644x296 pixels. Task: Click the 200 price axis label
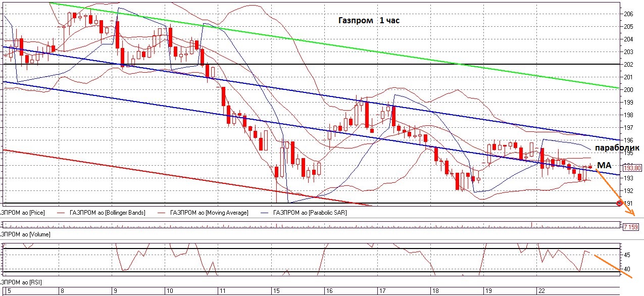[x=628, y=89]
